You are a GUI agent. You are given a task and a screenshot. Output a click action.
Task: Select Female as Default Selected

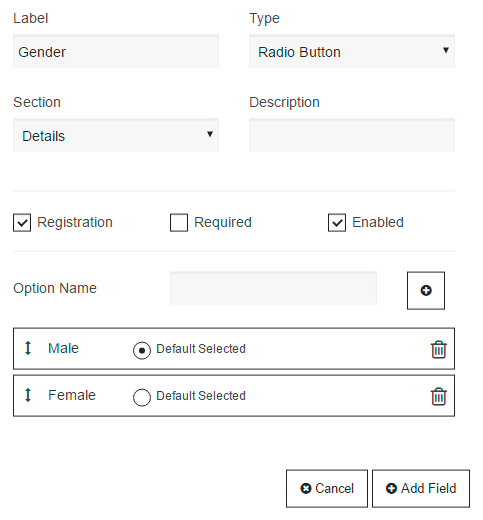coord(142,397)
